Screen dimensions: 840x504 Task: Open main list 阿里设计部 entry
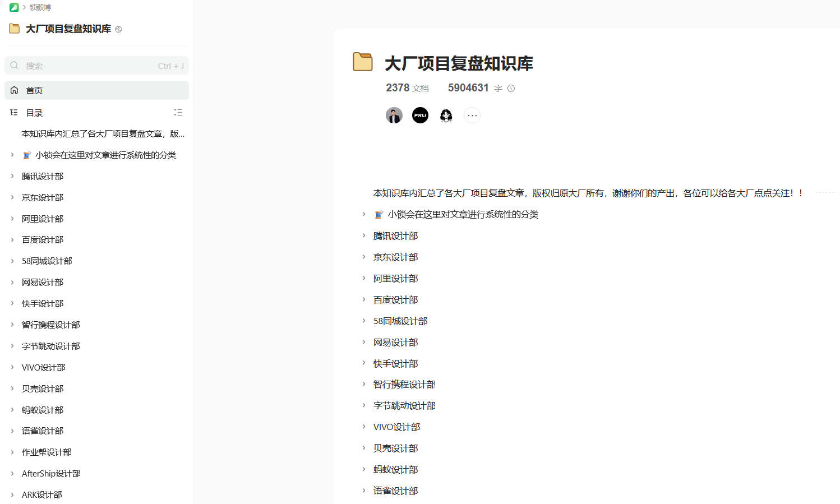[396, 279]
